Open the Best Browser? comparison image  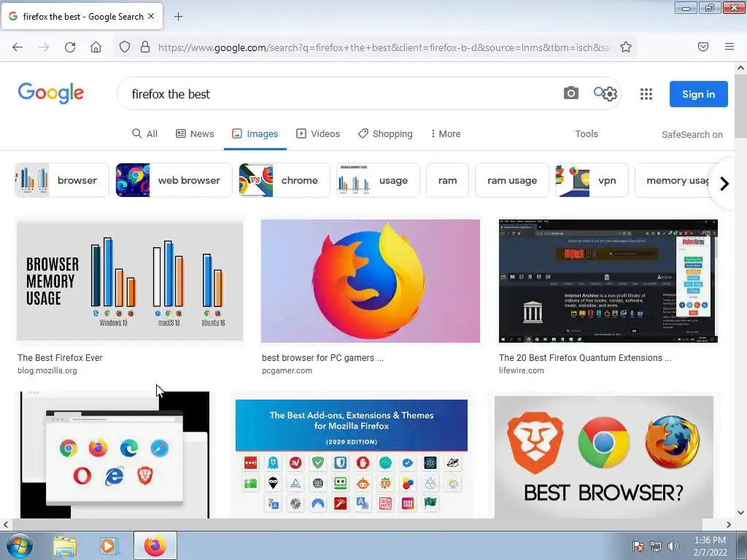click(x=603, y=457)
